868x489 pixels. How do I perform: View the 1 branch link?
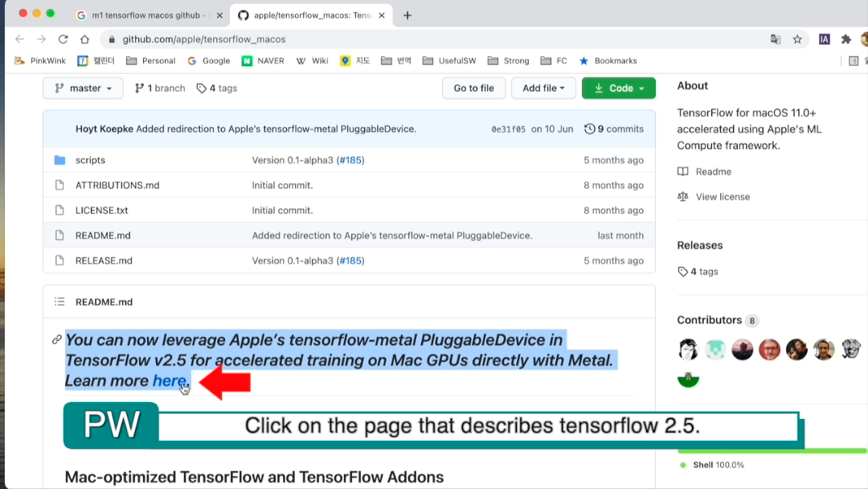pos(160,88)
